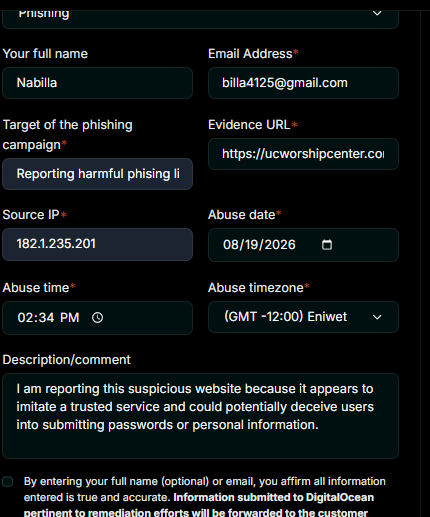Viewport: 430px width, 517px height.
Task: Click the 'Description/comment' label
Action: point(67,360)
